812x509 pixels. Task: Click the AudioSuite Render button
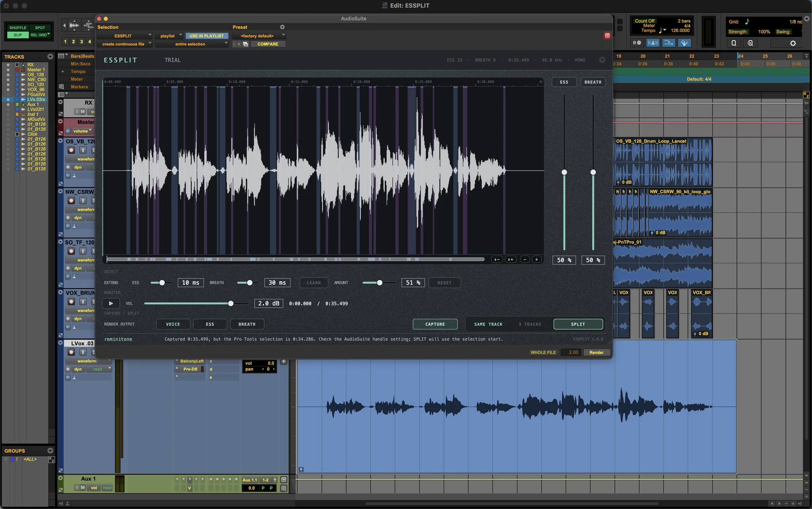click(x=596, y=352)
